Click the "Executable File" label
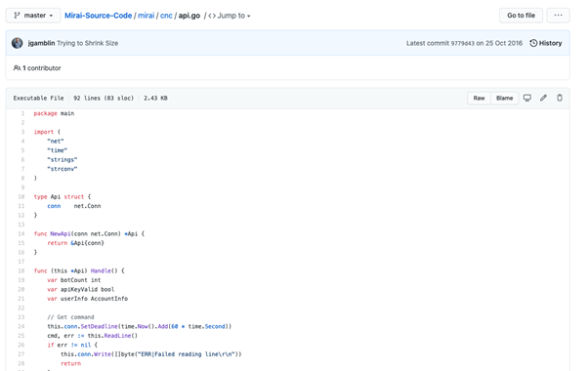The image size is (588, 371). point(39,99)
